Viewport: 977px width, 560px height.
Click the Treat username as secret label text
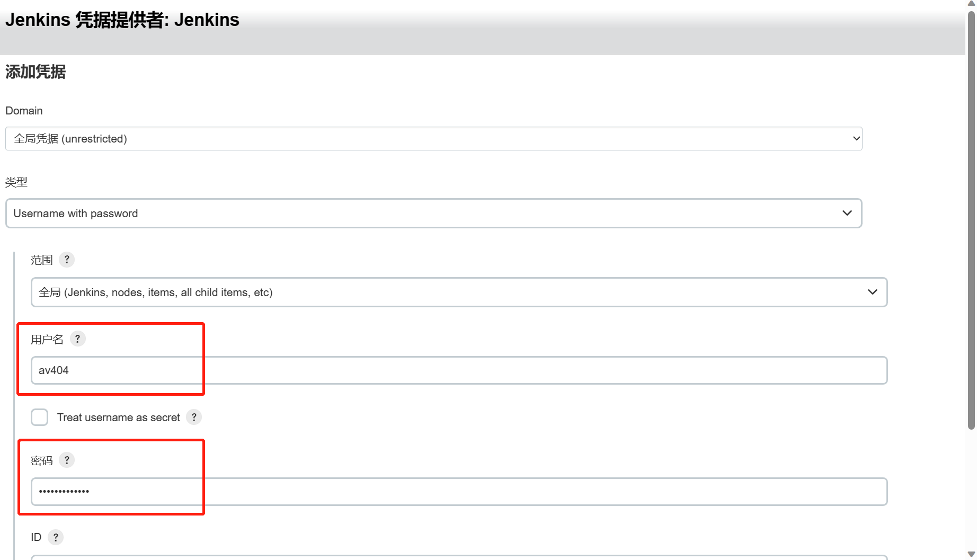tap(119, 417)
